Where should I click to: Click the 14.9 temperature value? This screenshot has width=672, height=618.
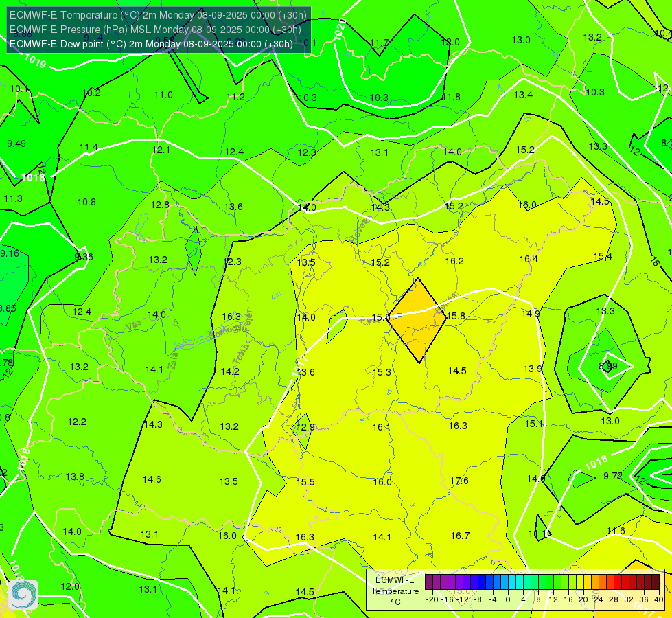tap(531, 314)
